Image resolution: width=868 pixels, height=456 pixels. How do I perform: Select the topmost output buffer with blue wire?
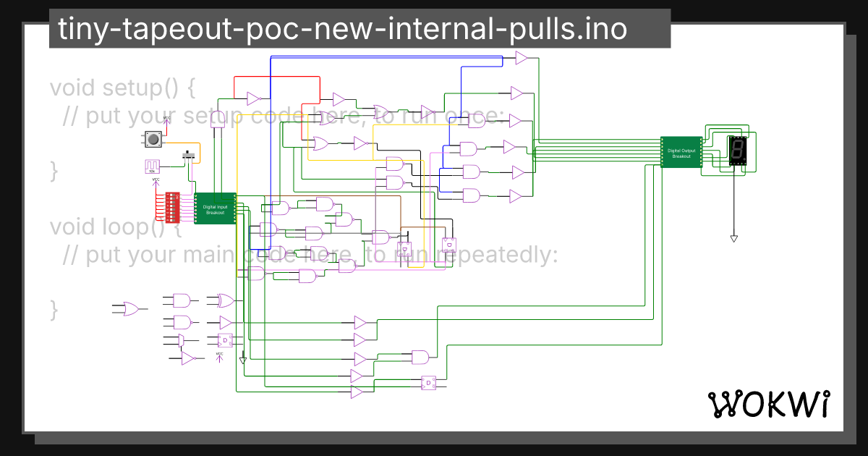[522, 58]
